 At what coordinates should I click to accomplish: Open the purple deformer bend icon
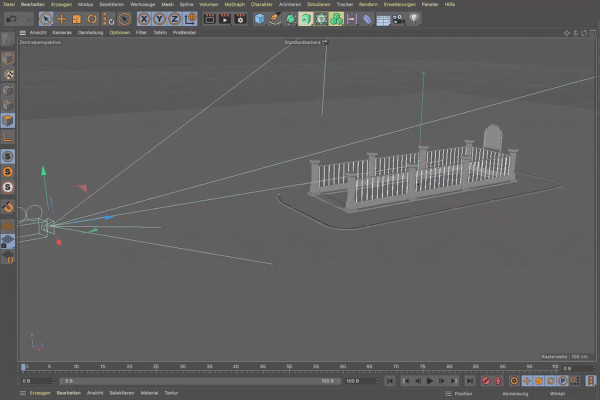coord(367,19)
